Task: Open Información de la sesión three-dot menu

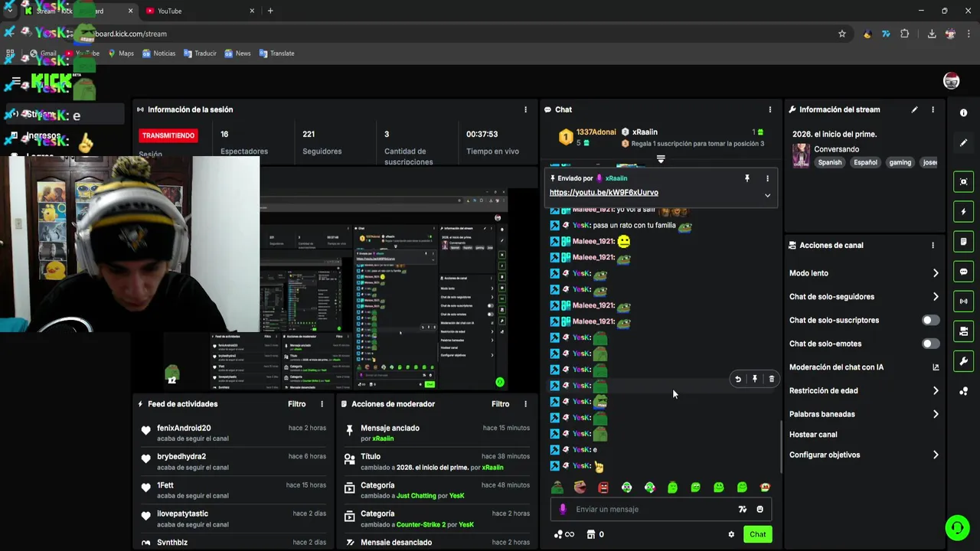Action: tap(525, 109)
